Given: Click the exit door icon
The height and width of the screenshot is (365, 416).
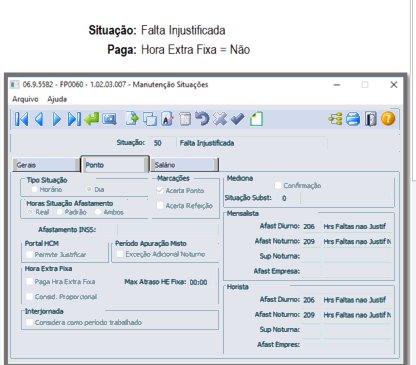Looking at the screenshot, I should click(371, 119).
